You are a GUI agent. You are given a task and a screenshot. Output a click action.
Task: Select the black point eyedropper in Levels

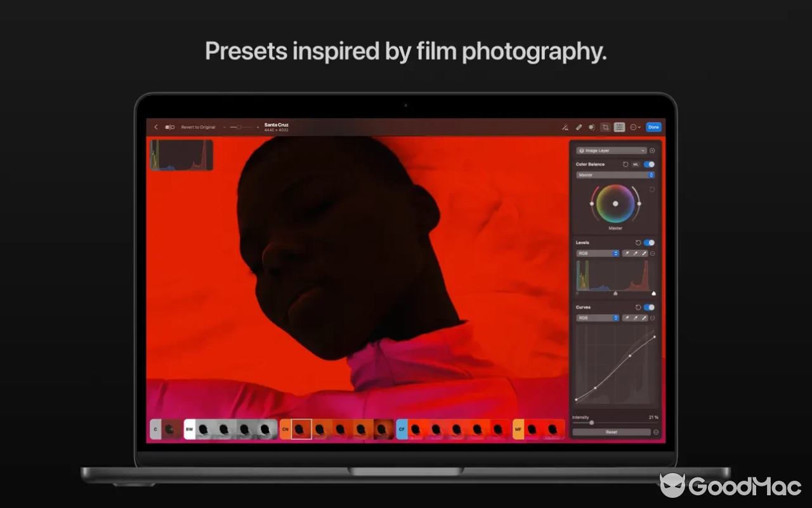[628, 253]
